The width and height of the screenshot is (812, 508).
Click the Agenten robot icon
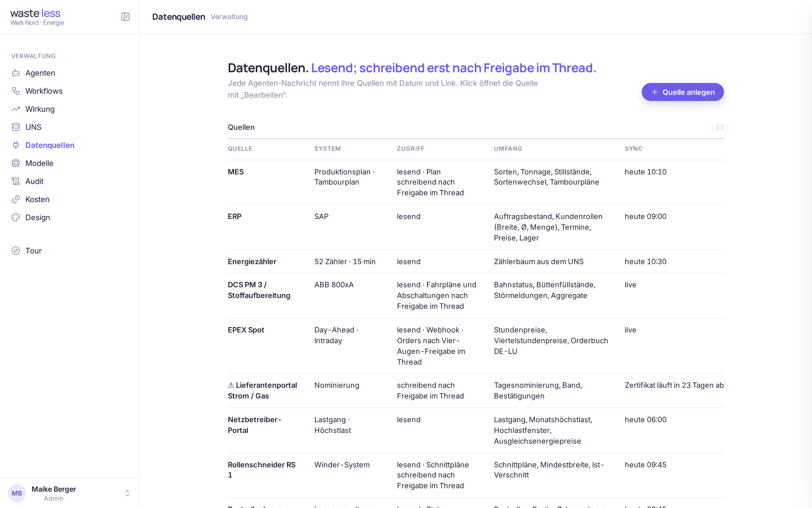tap(16, 73)
